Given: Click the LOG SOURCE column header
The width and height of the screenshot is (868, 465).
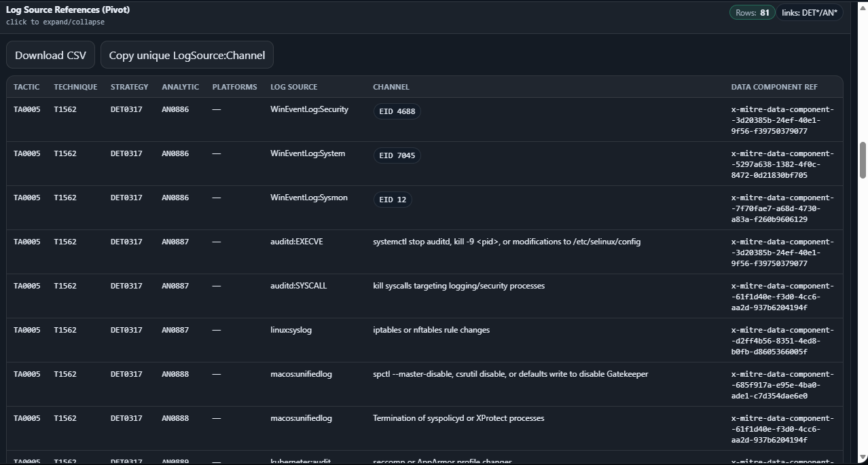Looking at the screenshot, I should click(x=293, y=87).
